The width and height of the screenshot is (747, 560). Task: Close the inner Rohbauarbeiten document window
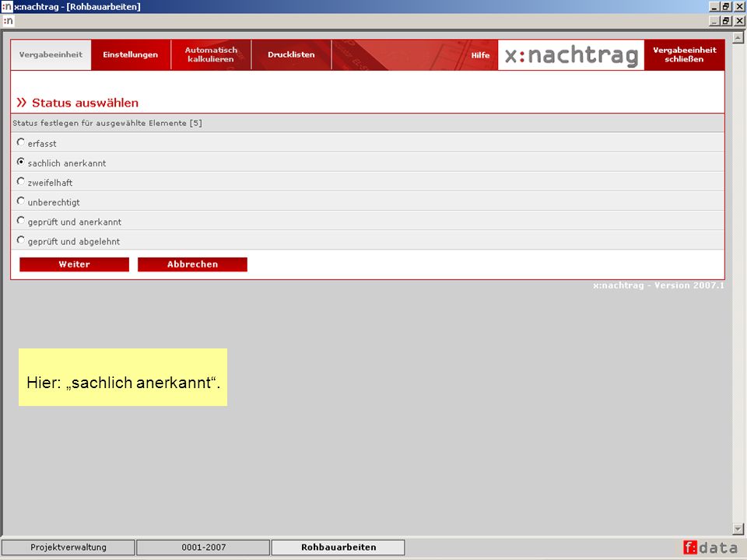click(x=739, y=21)
